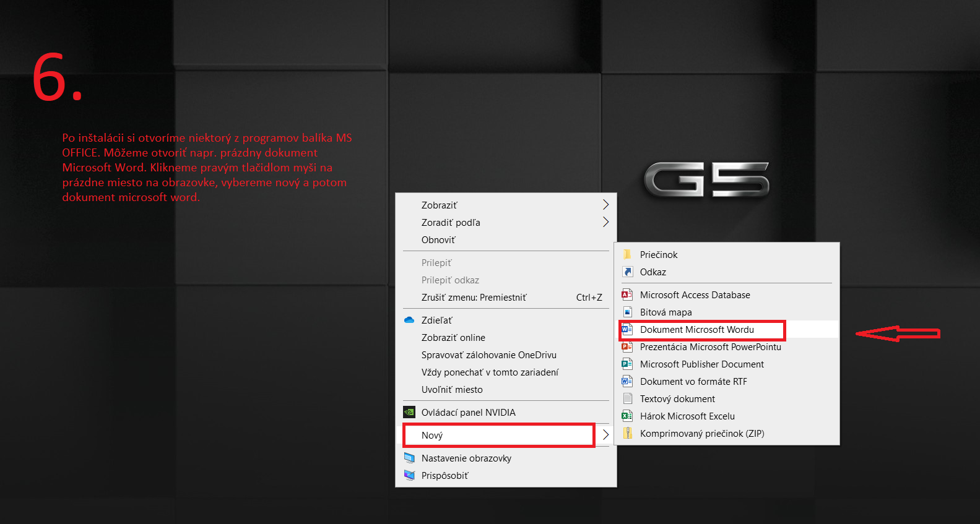Create a new Microsoft Publisher Document

(x=727, y=364)
